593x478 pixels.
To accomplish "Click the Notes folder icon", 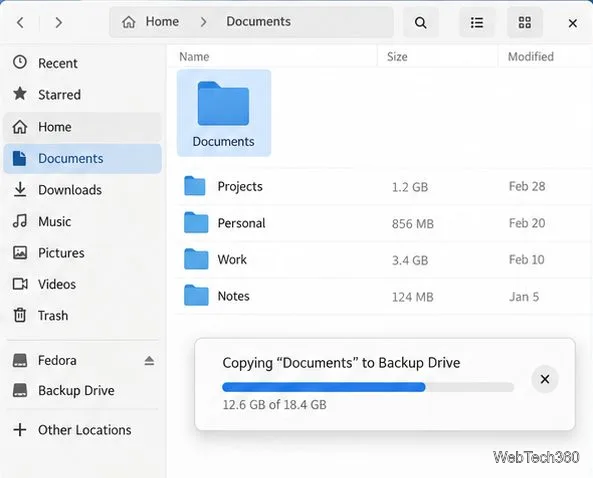I will [x=196, y=295].
